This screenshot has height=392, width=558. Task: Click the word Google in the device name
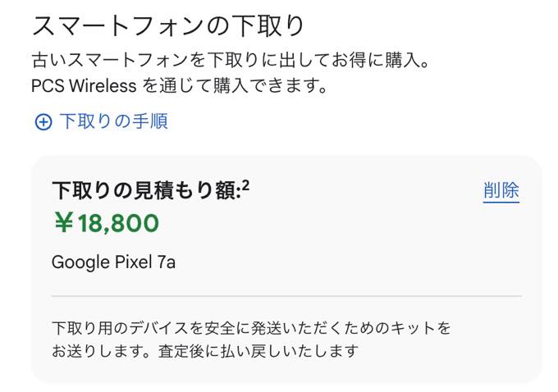pos(80,262)
